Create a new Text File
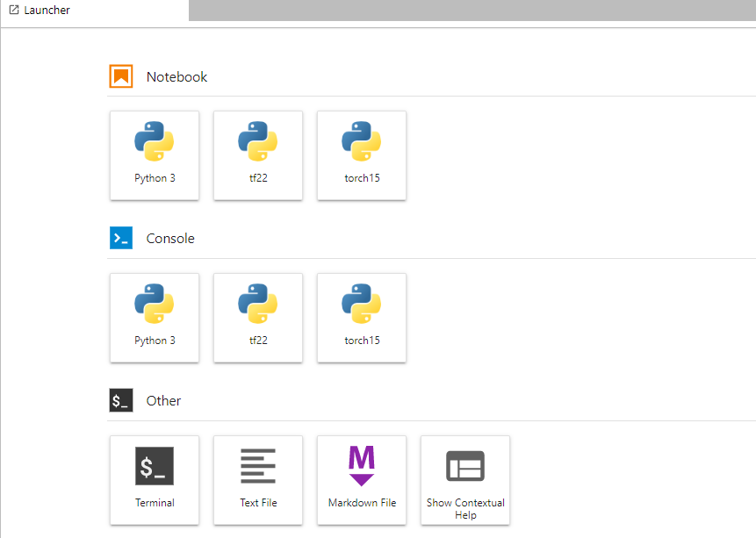The image size is (756, 538). tap(258, 480)
